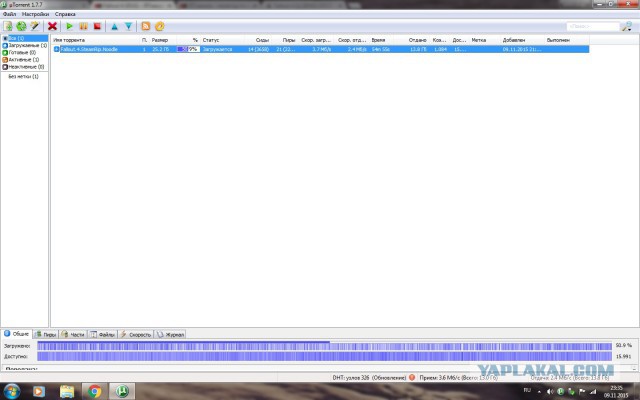Open the Файл menu
The height and width of the screenshot is (400, 640).
point(9,14)
